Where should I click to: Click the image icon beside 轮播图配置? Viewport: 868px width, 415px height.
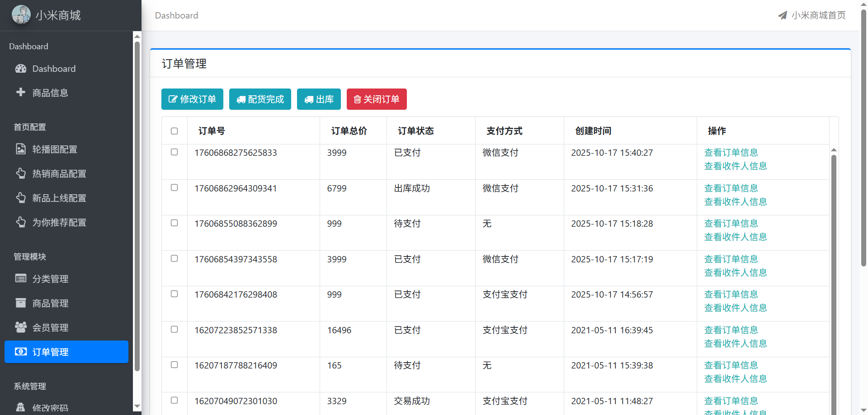coord(21,149)
